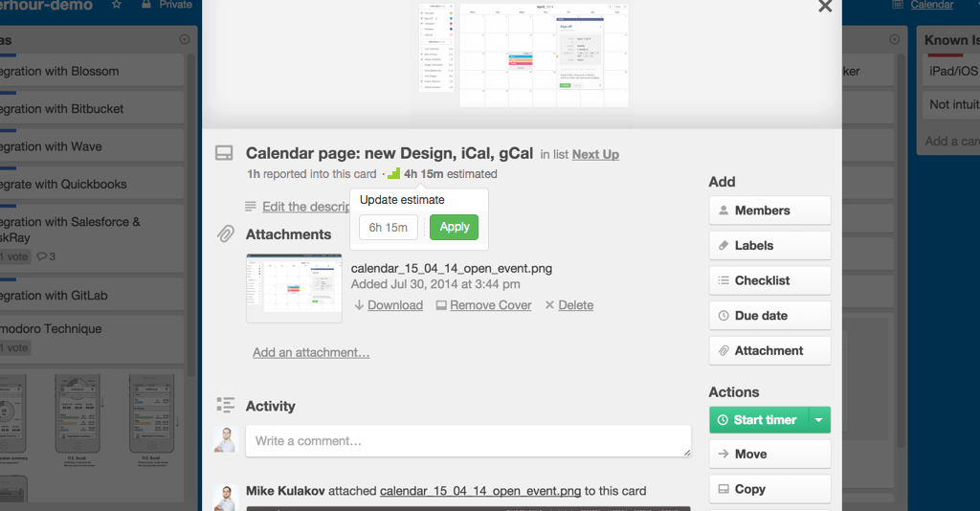Viewport: 980px width, 511px height.
Task: Edit the 6h 15m estimate field
Action: coord(389,228)
